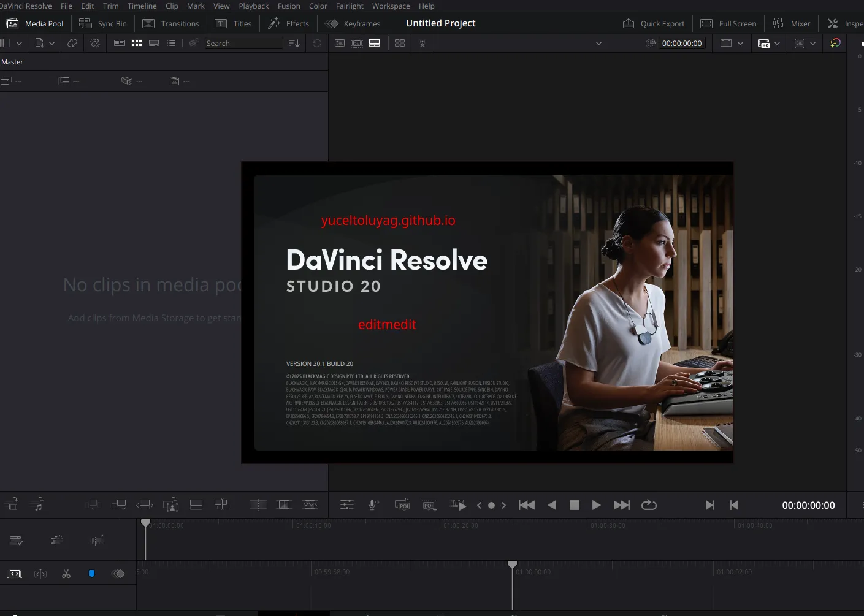Viewport: 864px width, 616px height.
Task: Open the Help menu
Action: tap(427, 6)
